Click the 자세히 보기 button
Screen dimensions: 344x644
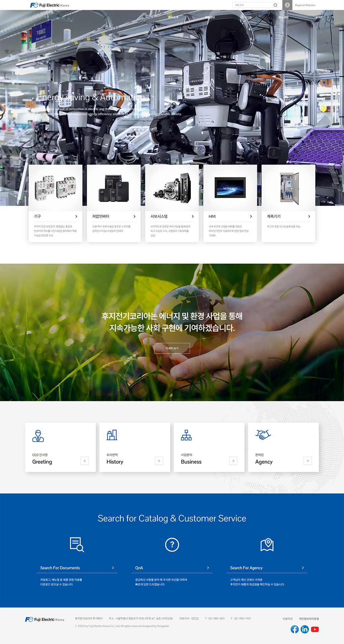click(x=172, y=348)
